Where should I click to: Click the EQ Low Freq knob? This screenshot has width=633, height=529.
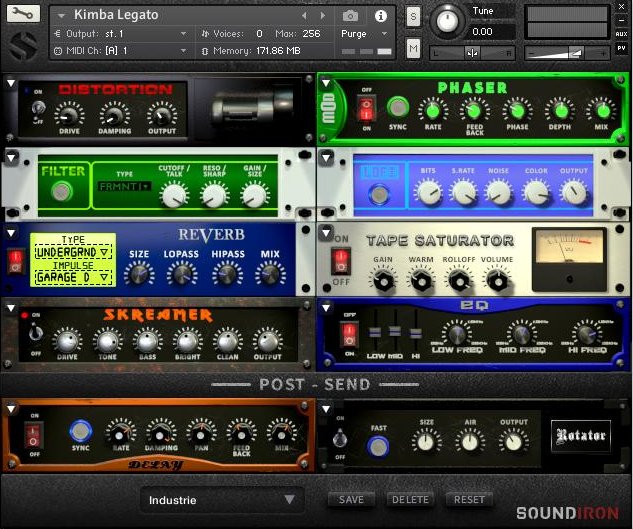point(457,335)
